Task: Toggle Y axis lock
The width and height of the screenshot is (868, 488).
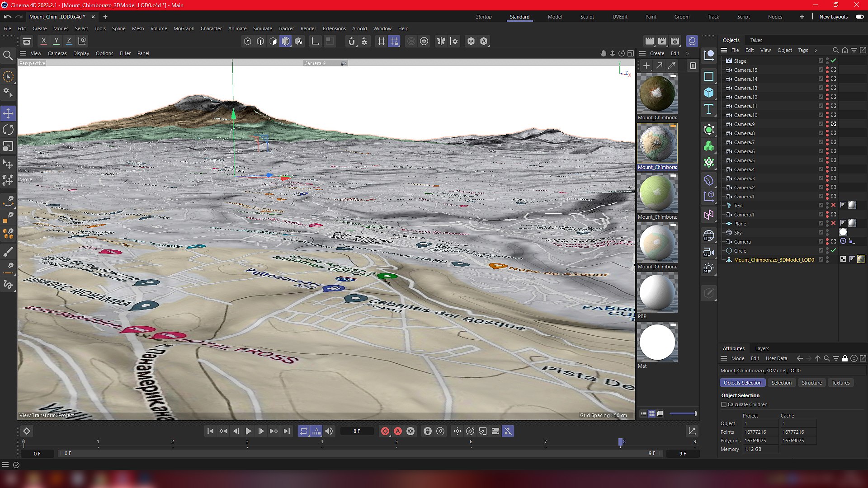Action: (56, 41)
